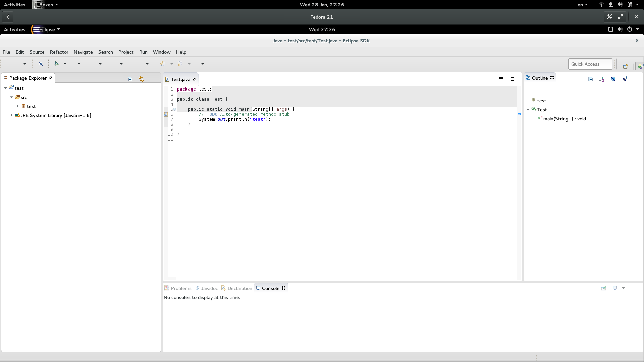Select src folder in Package Explorer
Viewport: 644px width, 362px height.
(21, 97)
